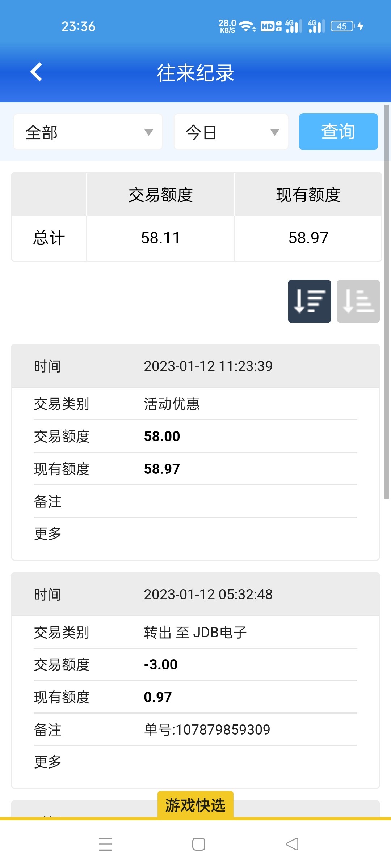Switch to the ascending sort icon
Image resolution: width=391 pixels, height=868 pixels.
point(358,301)
